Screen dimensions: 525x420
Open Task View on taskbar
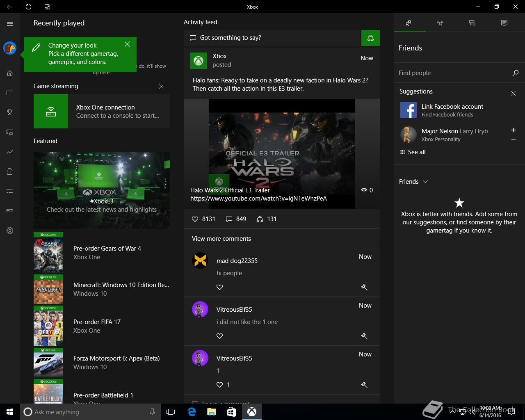click(171, 412)
